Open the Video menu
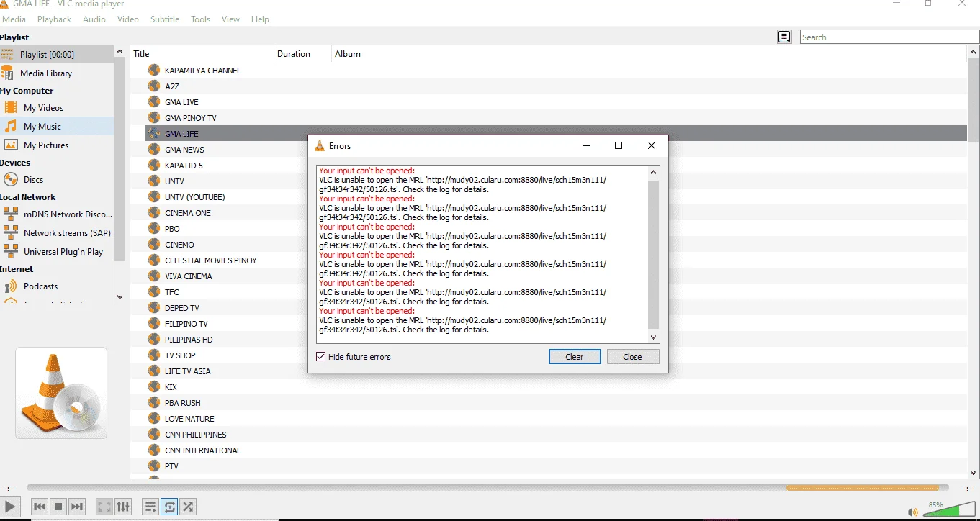The width and height of the screenshot is (980, 521). pyautogui.click(x=128, y=19)
